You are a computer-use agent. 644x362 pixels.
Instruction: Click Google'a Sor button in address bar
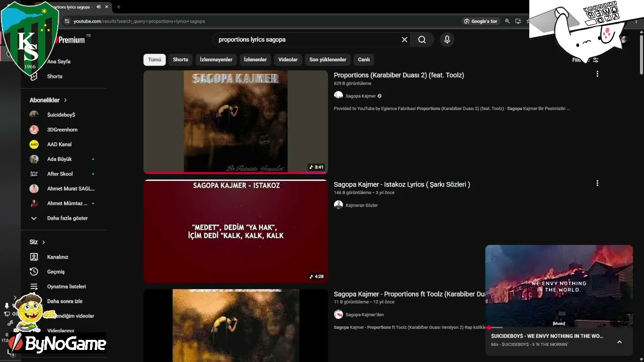pos(481,21)
